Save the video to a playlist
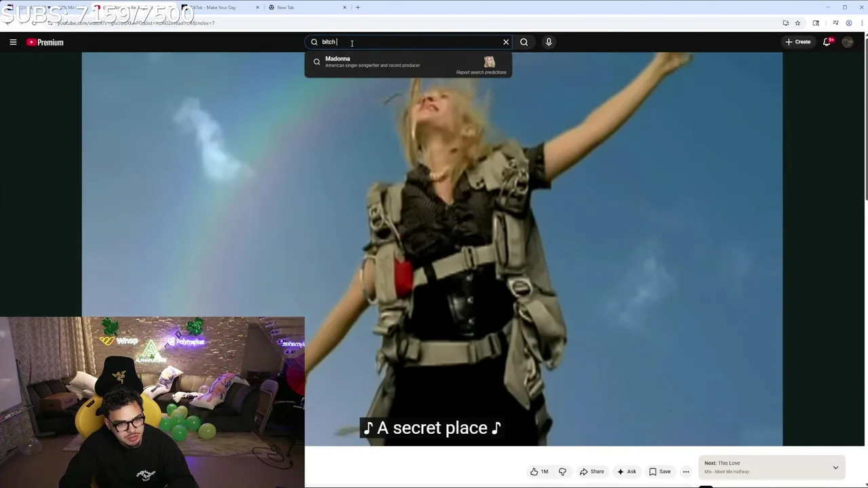 coord(660,472)
